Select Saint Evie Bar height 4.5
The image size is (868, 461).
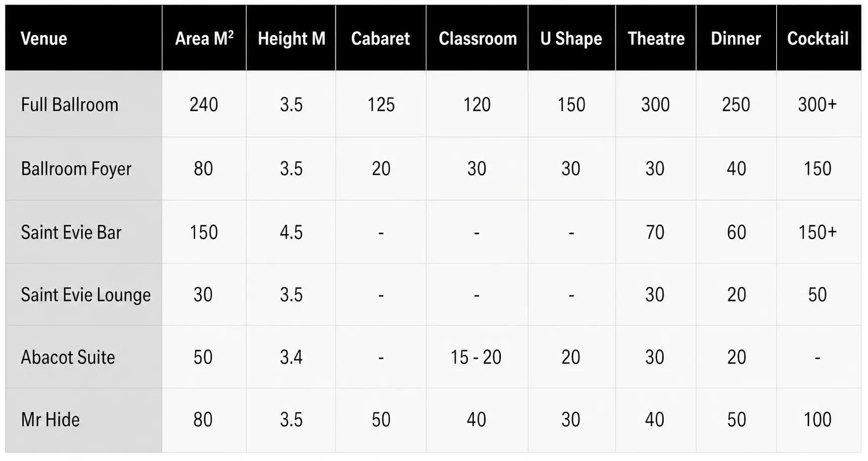[292, 232]
